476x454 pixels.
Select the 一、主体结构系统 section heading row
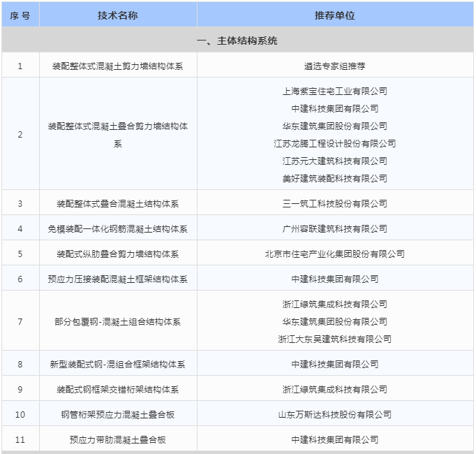click(x=237, y=41)
